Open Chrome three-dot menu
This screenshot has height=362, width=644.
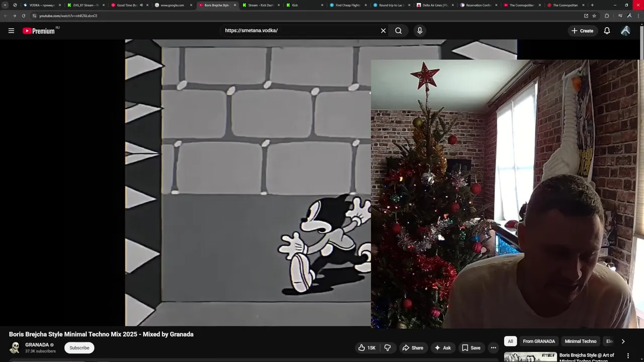(637, 16)
